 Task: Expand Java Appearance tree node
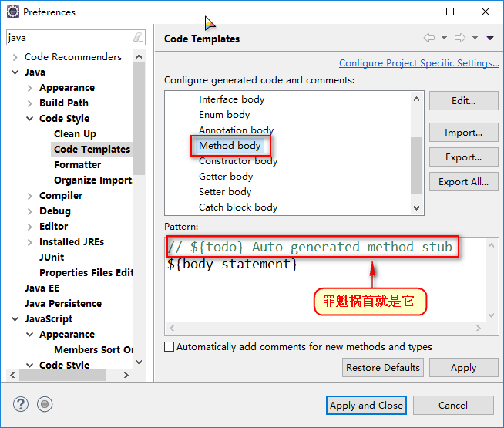pyautogui.click(x=29, y=88)
